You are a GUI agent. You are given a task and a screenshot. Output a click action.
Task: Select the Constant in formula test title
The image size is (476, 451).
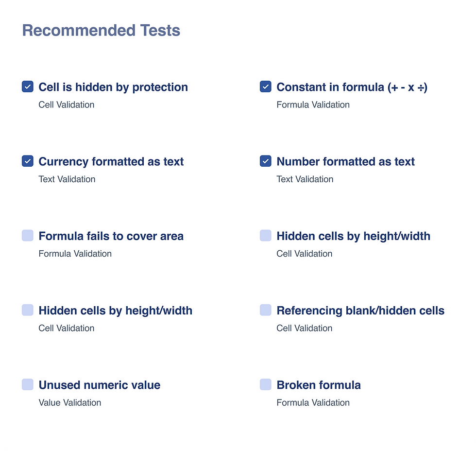(x=352, y=87)
